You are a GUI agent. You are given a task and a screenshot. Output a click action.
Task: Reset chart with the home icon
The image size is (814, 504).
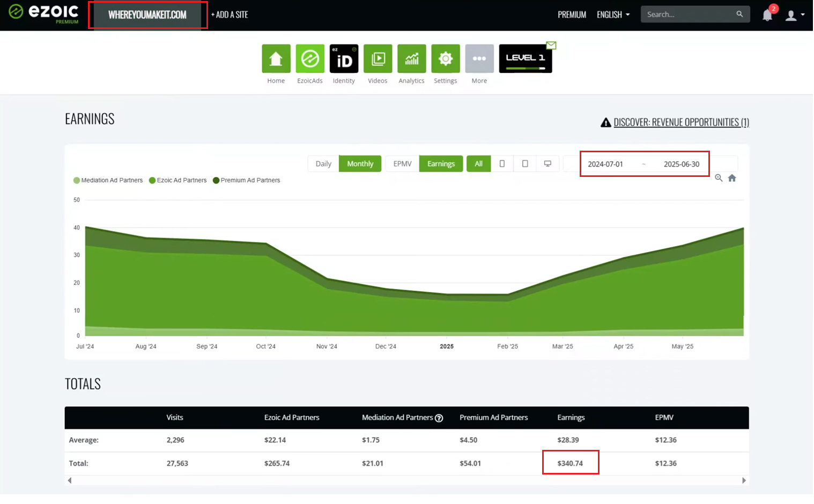point(732,178)
